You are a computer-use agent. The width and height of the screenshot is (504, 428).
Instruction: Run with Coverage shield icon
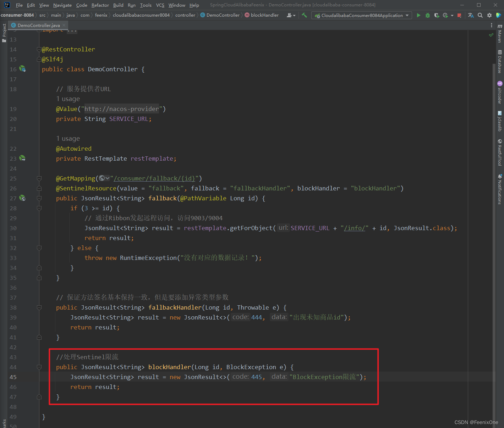coord(437,15)
